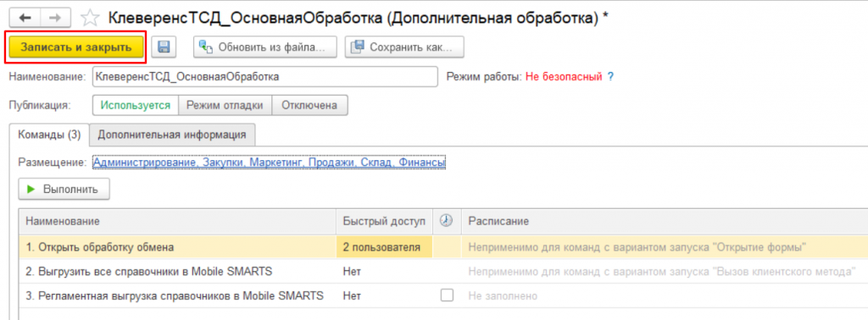Click Записать и закрыть button
The width and height of the screenshot is (868, 320).
pos(75,47)
